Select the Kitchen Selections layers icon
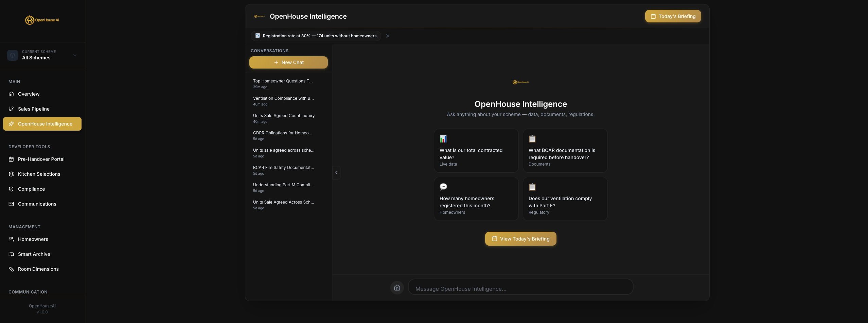Screen dimensions: 868x323 [11, 174]
